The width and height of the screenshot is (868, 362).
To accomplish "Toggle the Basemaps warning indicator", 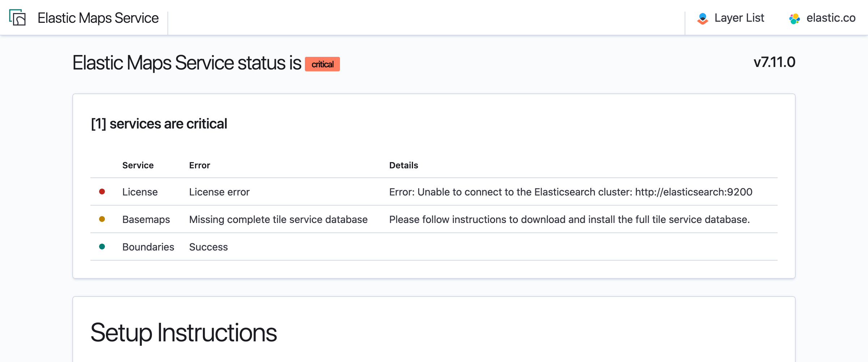I will coord(102,219).
